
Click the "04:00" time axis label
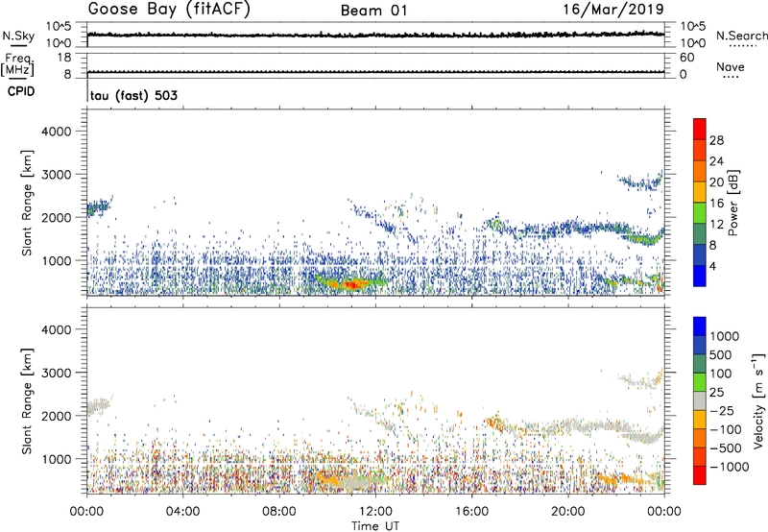(182, 512)
